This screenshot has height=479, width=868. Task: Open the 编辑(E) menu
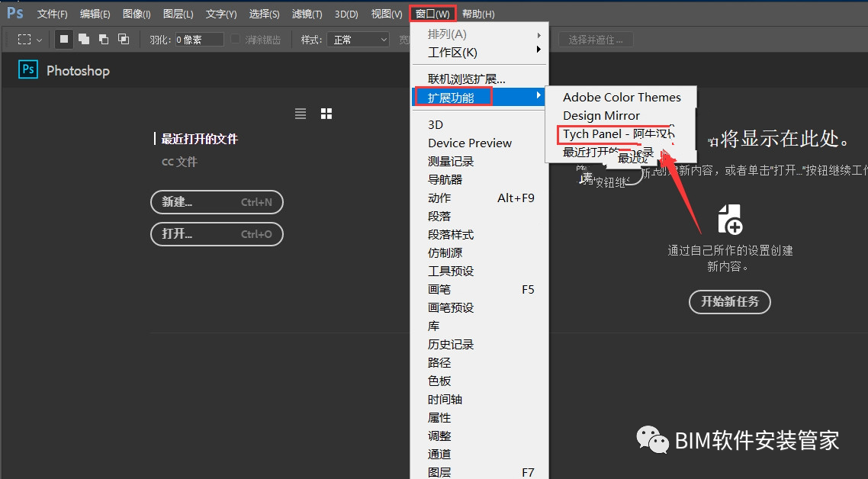click(x=95, y=14)
